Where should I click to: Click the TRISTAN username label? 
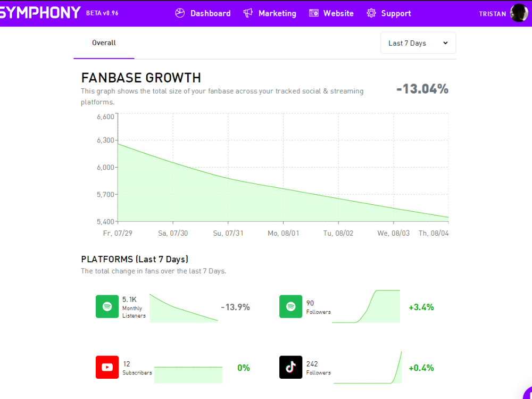[x=493, y=14]
